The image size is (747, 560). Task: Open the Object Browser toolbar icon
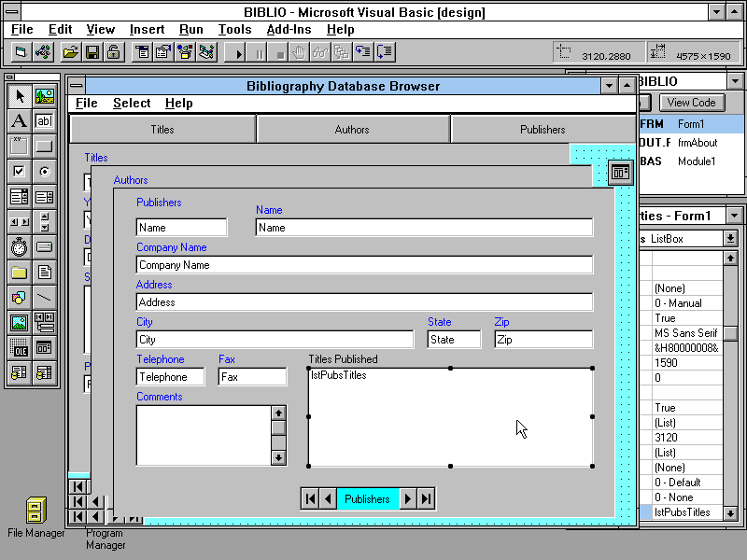(x=185, y=52)
